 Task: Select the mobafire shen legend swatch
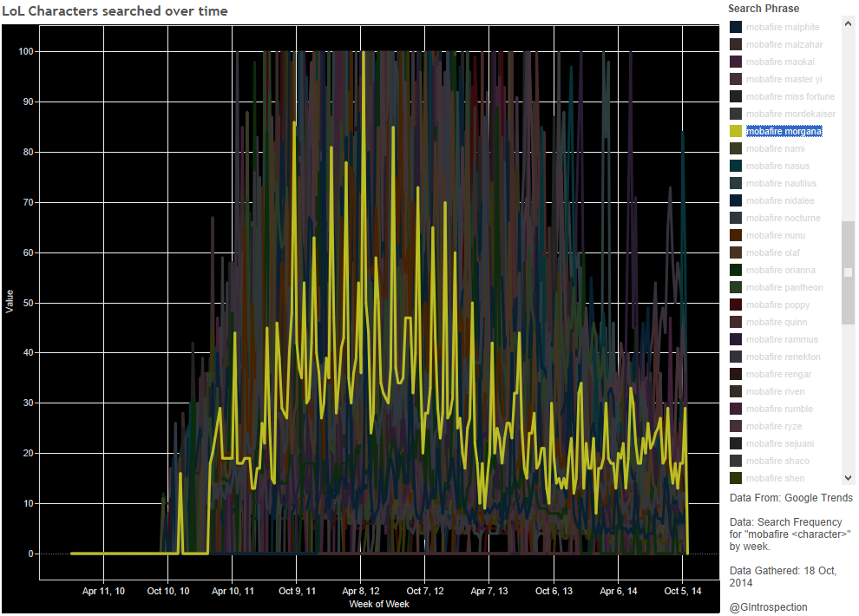pos(736,478)
